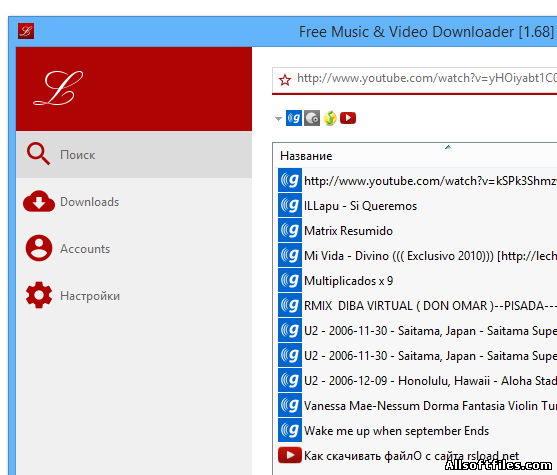
Task: Select the youtube.com/watch?v=kSPk3Shm result row
Action: [x=417, y=181]
